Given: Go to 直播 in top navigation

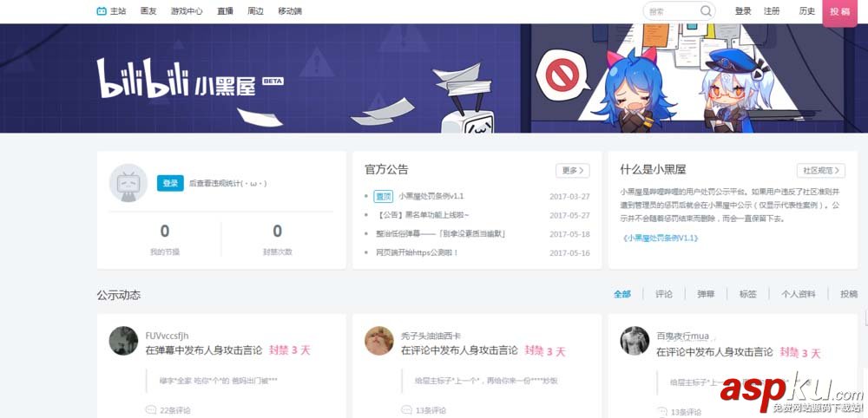Looking at the screenshot, I should click(x=226, y=11).
